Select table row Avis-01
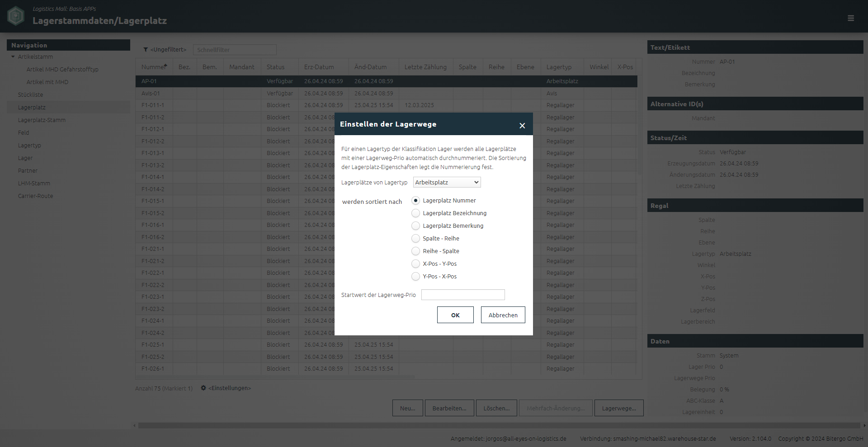The image size is (868, 447). (387, 94)
